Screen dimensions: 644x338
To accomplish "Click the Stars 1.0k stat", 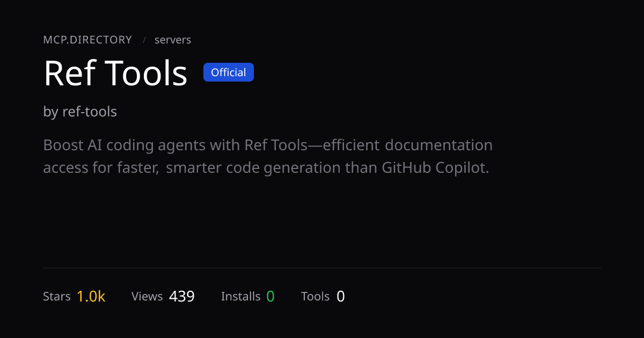I will [x=74, y=296].
